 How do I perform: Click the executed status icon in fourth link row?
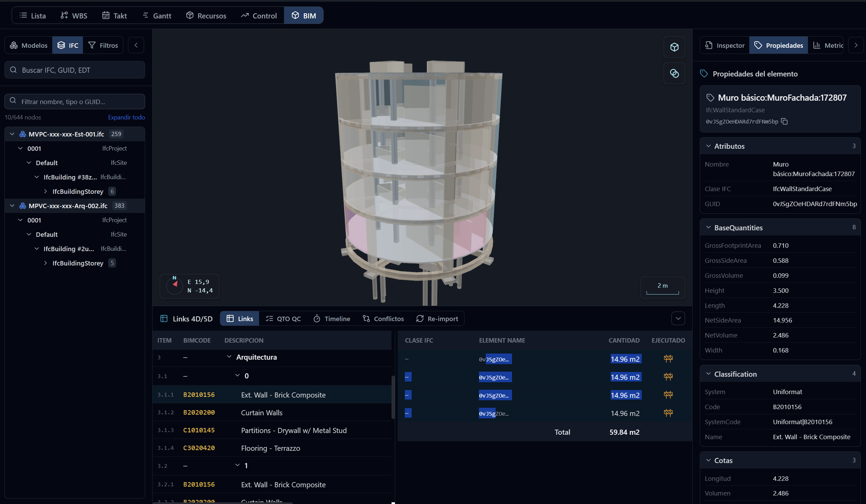(x=668, y=413)
